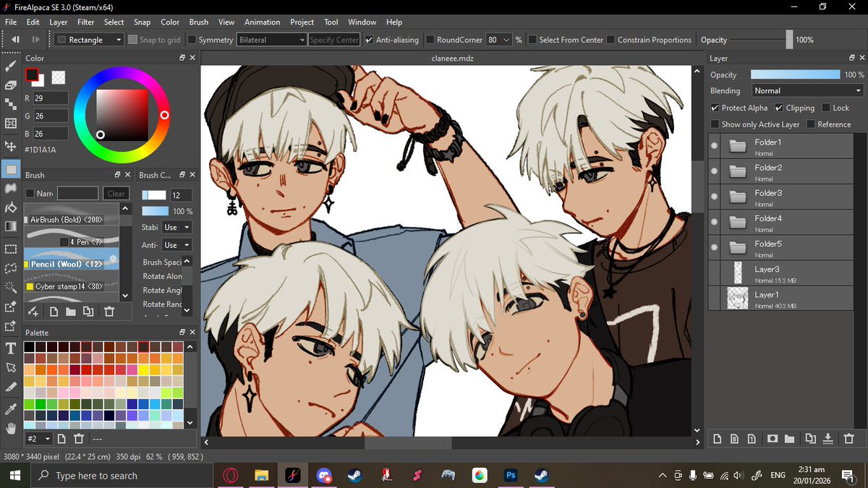Create a new layer in Layer panel
This screenshot has height=488, width=868.
pos(718,438)
